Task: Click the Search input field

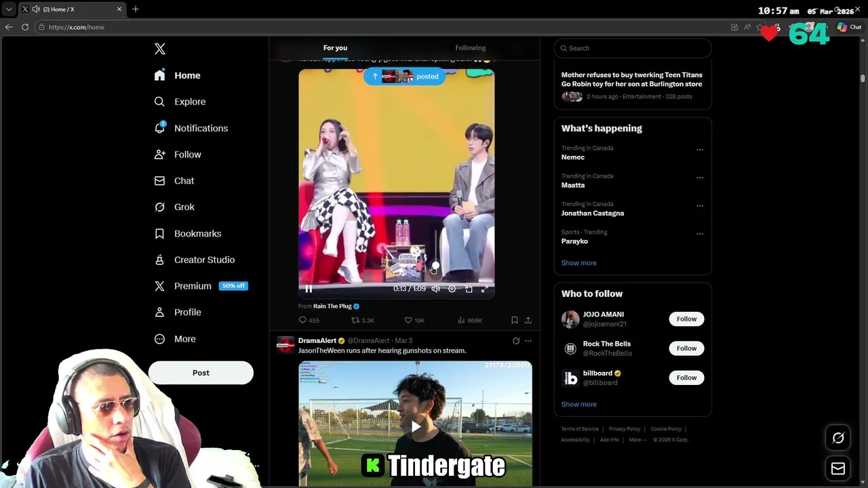Action: pyautogui.click(x=633, y=48)
